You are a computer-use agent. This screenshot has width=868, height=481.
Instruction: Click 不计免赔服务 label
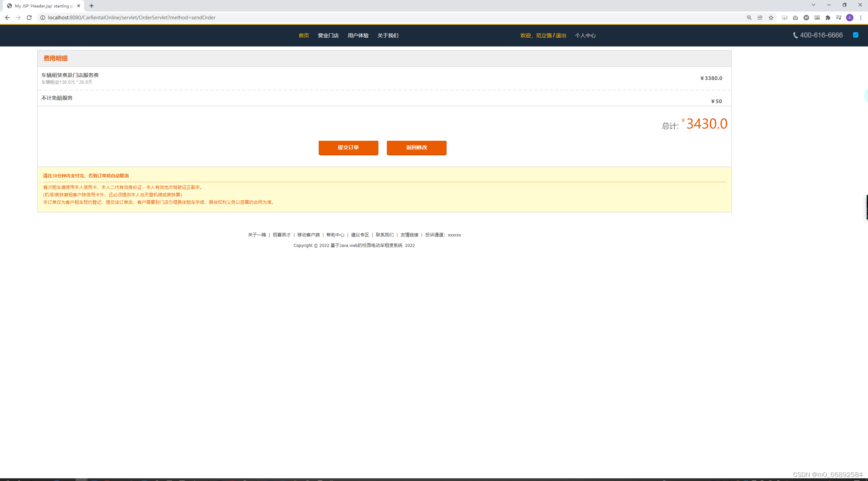click(x=57, y=98)
